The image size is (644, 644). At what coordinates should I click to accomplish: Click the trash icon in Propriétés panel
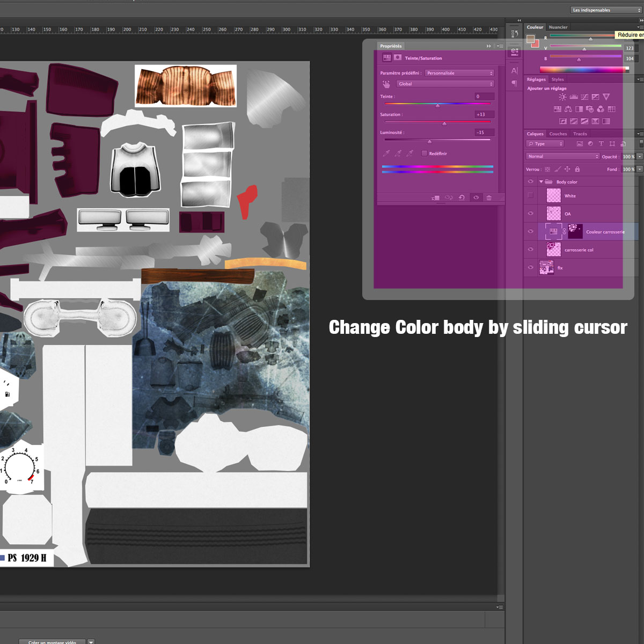(488, 197)
